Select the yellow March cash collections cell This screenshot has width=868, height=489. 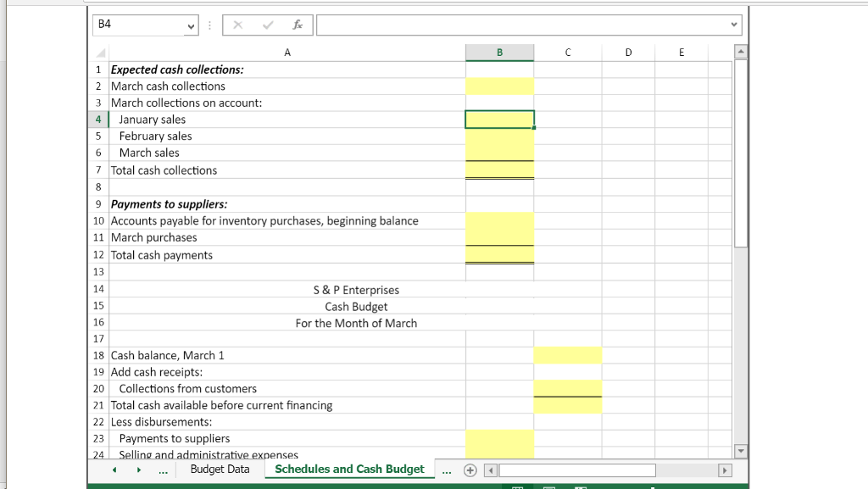point(499,86)
